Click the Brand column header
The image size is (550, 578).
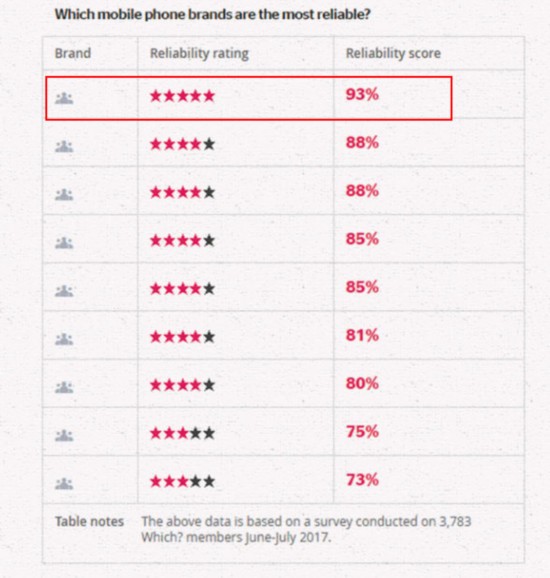(73, 53)
